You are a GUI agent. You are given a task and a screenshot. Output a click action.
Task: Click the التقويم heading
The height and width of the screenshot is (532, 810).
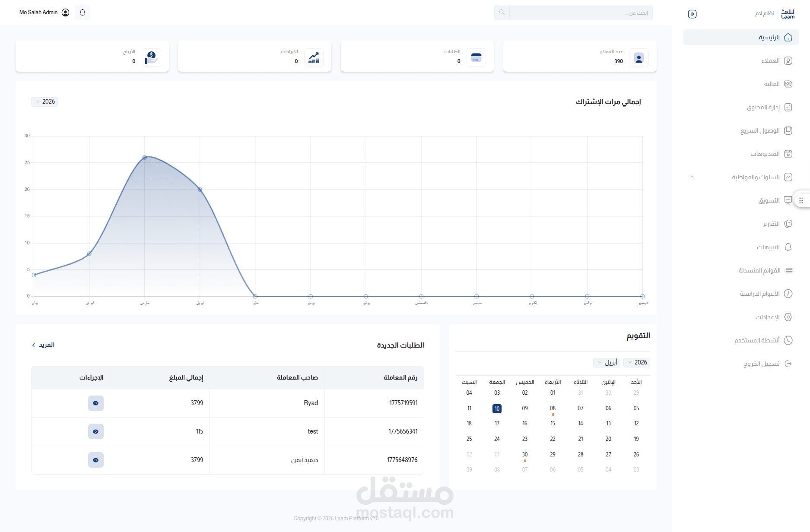pos(638,336)
